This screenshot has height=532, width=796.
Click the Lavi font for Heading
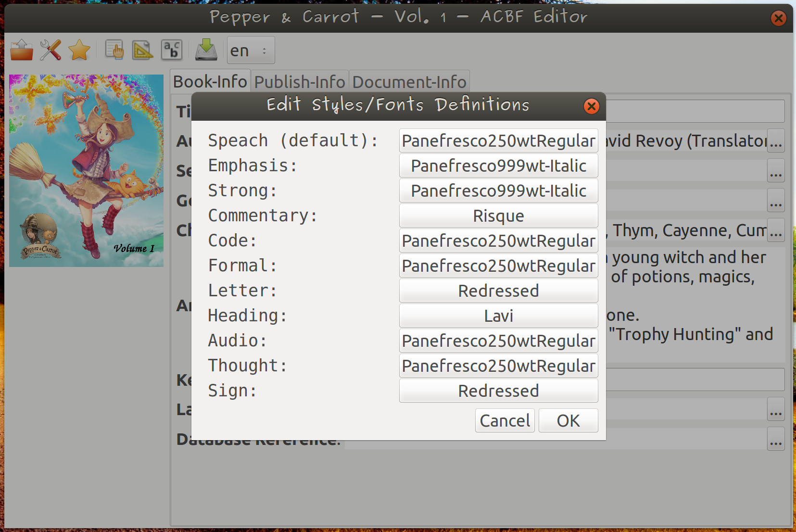point(499,316)
